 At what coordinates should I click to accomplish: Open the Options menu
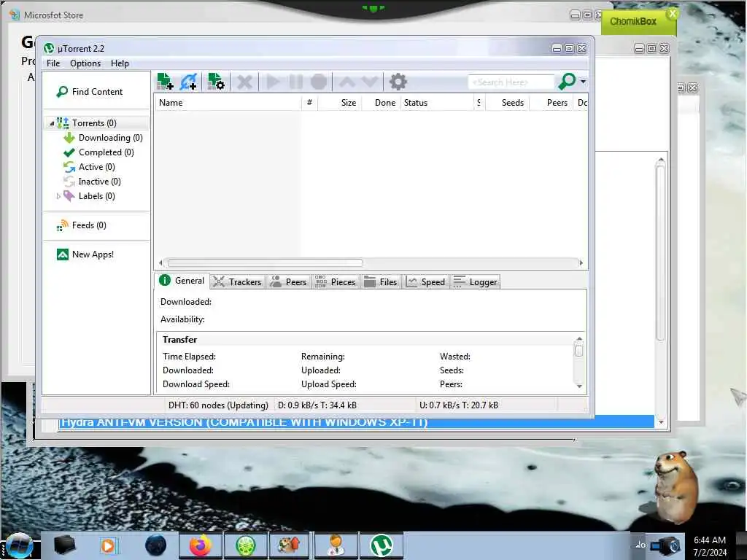(85, 63)
